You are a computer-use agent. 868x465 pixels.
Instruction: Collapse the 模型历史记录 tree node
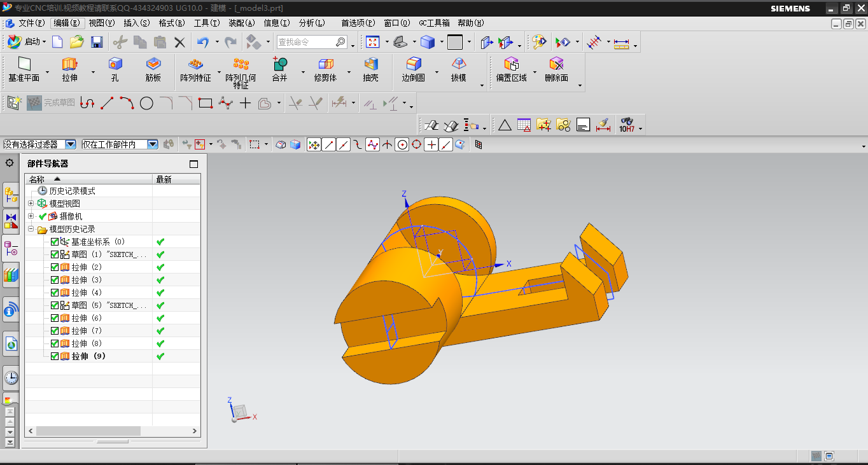[31, 229]
